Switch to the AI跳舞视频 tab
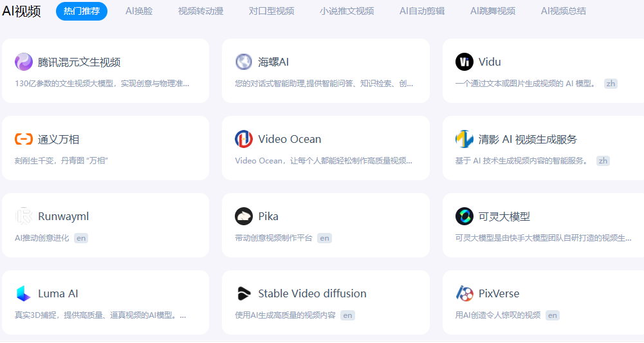The image size is (644, 343). (x=492, y=11)
